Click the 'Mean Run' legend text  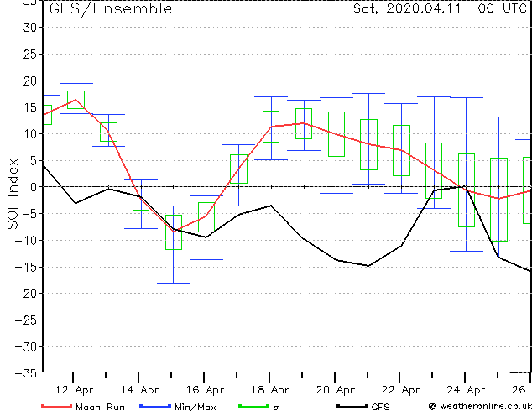(x=100, y=407)
